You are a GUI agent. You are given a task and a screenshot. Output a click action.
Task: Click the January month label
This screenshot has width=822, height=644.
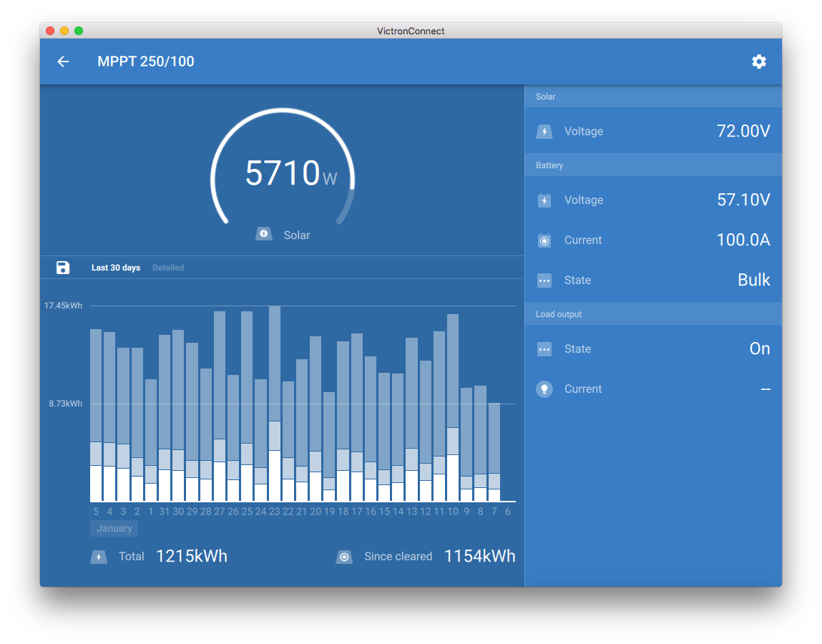(x=114, y=529)
